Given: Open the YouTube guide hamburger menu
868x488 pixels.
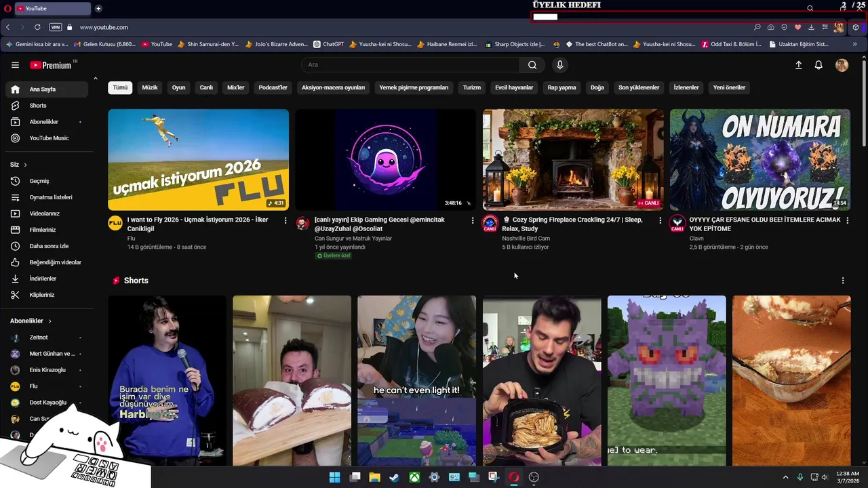Looking at the screenshot, I should point(15,65).
